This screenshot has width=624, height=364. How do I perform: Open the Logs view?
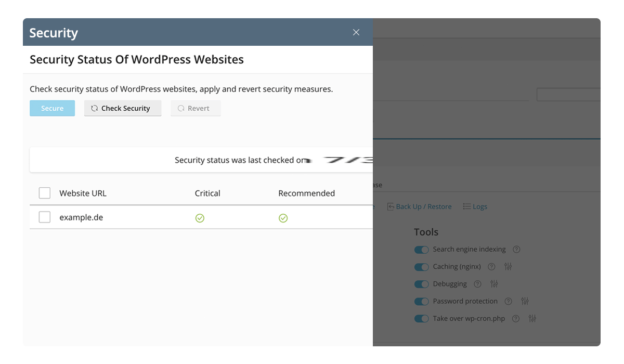click(475, 206)
